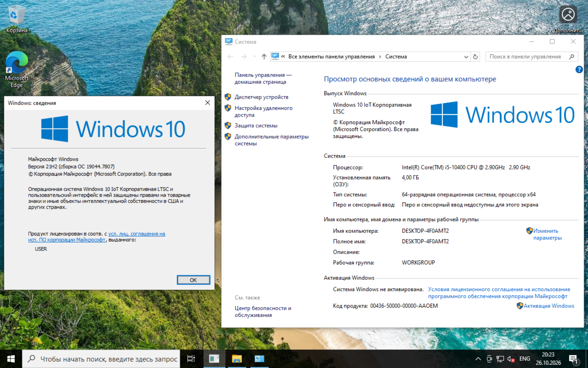Open Защита системы in the sidebar
Viewport: 588px width, 368px height.
256,125
